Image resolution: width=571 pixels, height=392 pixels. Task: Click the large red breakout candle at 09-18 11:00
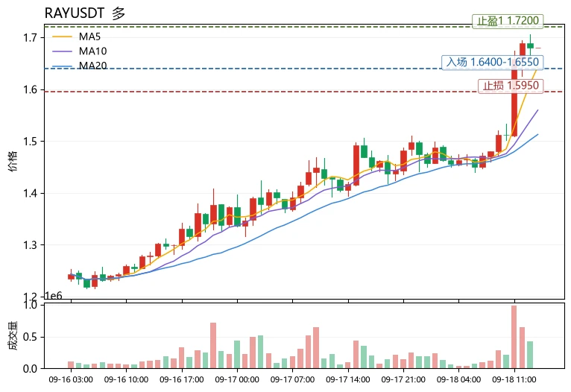click(x=514, y=96)
